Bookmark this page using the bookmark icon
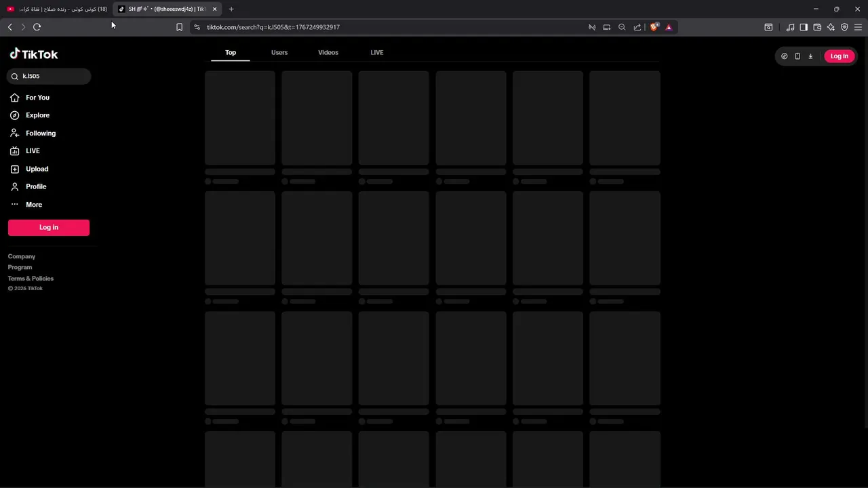 coord(179,27)
